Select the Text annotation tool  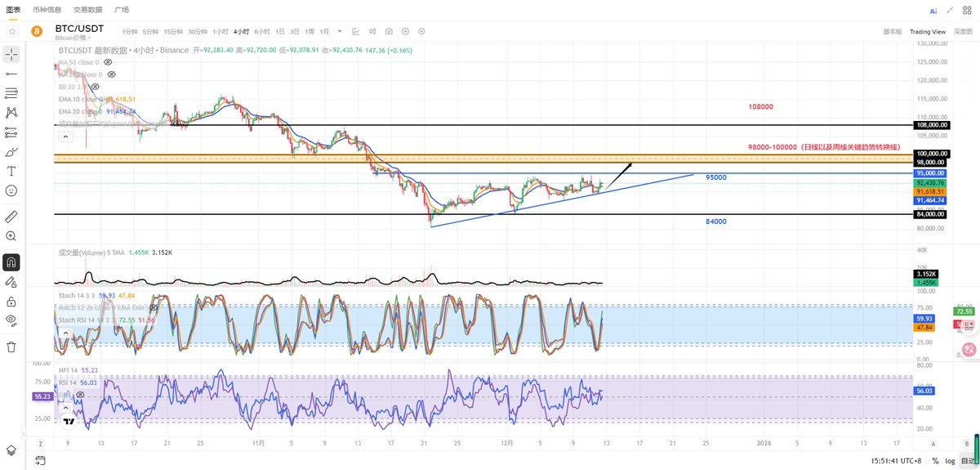(x=11, y=171)
